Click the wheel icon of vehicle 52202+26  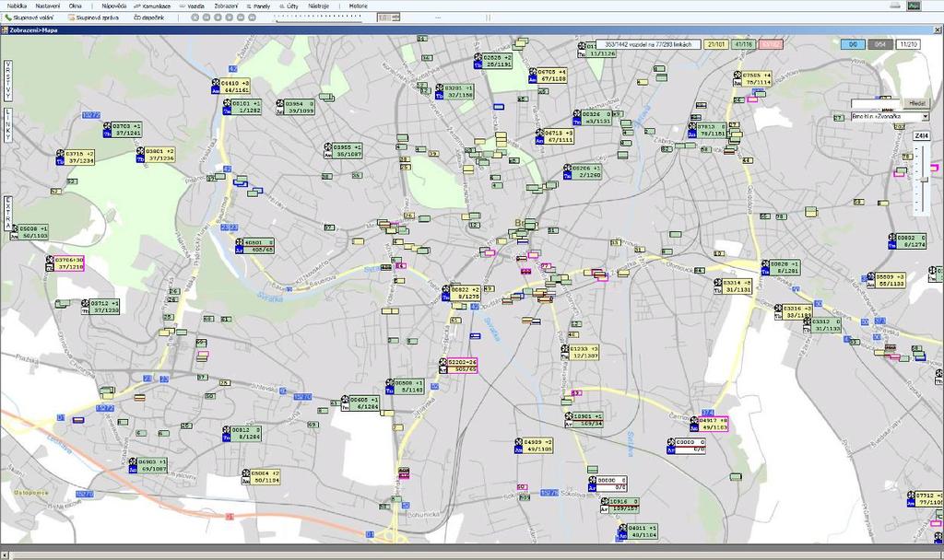[442, 362]
